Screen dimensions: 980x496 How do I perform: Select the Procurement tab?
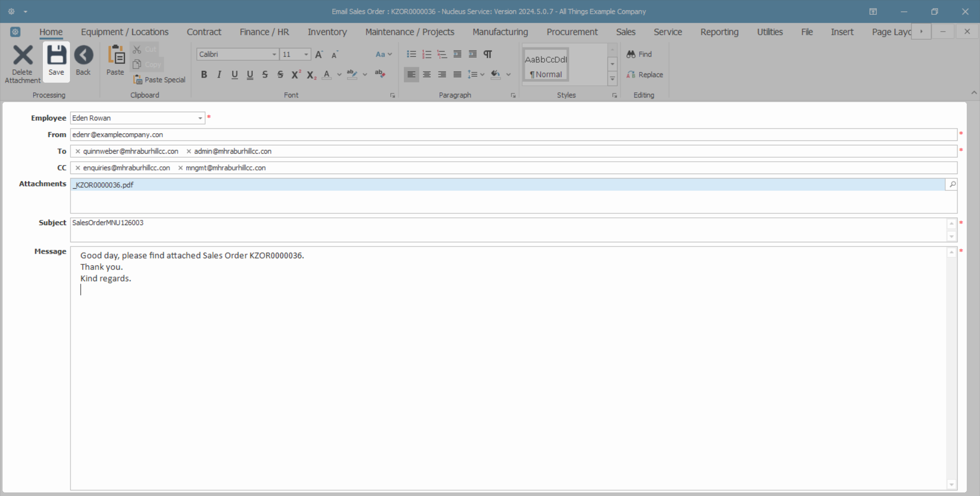coord(572,32)
